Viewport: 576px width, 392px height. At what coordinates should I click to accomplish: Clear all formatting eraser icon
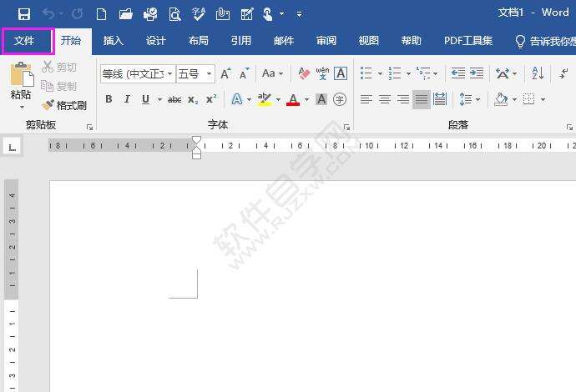pos(304,73)
